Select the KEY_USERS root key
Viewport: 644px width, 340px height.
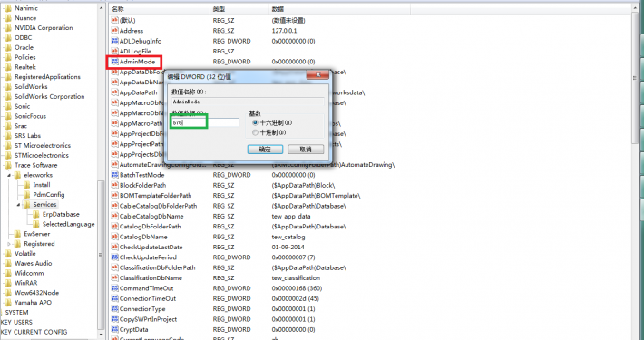(x=16, y=323)
